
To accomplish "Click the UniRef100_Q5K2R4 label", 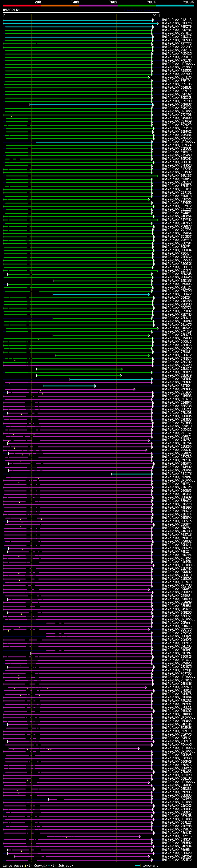I will [176, 200].
